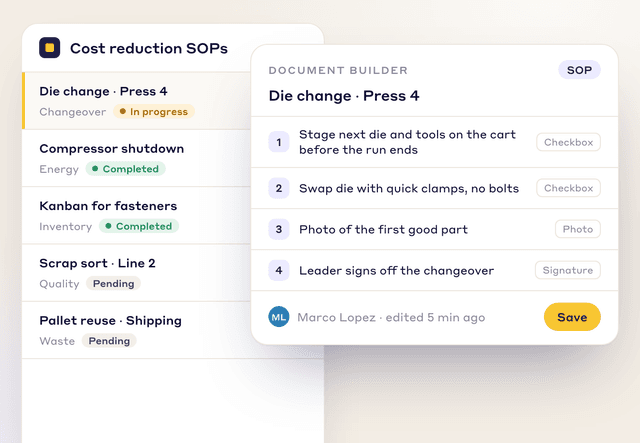Click the Marco Lopez edited 5 min ago text
Screen dimensions: 640x443
[391, 317]
